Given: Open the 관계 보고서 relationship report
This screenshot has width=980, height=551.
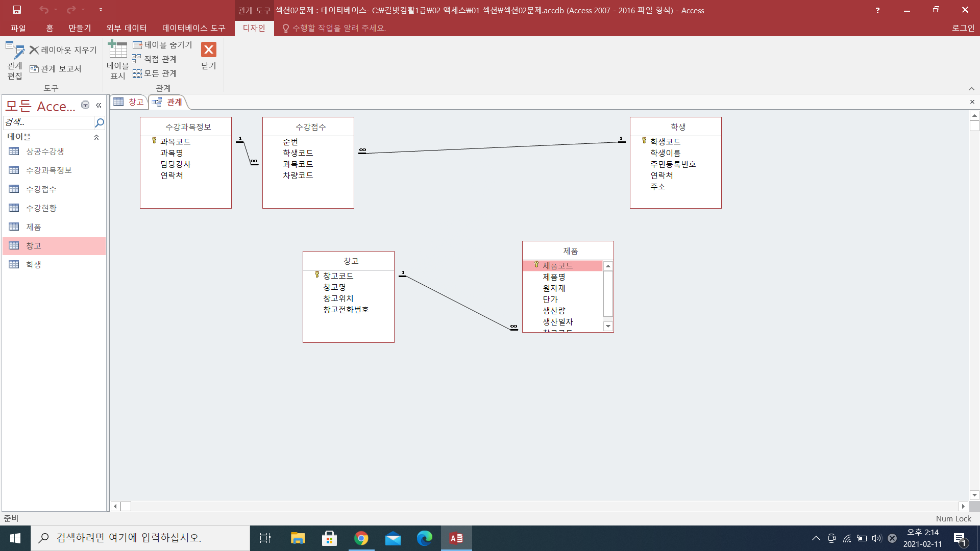Looking at the screenshot, I should click(x=56, y=69).
